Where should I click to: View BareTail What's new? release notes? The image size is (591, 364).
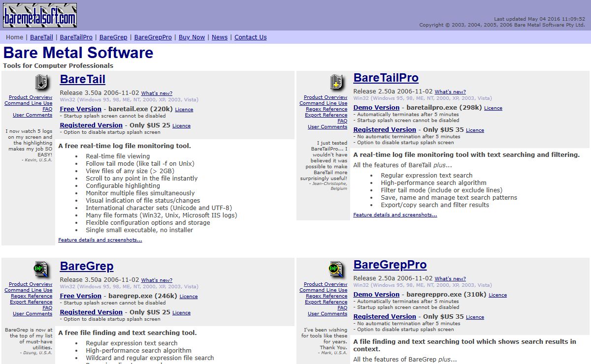[x=157, y=93]
